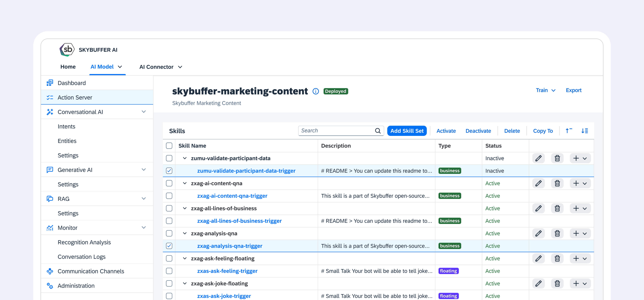644x300 pixels.
Task: Click the Deactivate button
Action: tap(478, 131)
